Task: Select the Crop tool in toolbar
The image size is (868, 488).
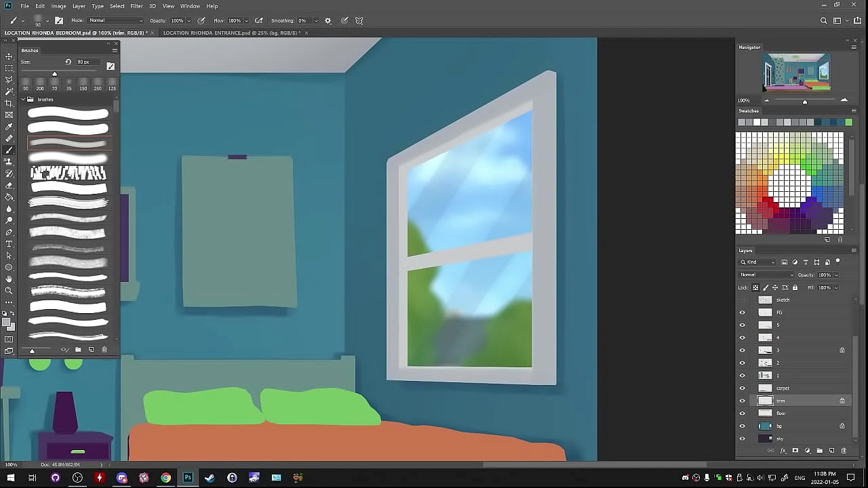Action: [9, 103]
